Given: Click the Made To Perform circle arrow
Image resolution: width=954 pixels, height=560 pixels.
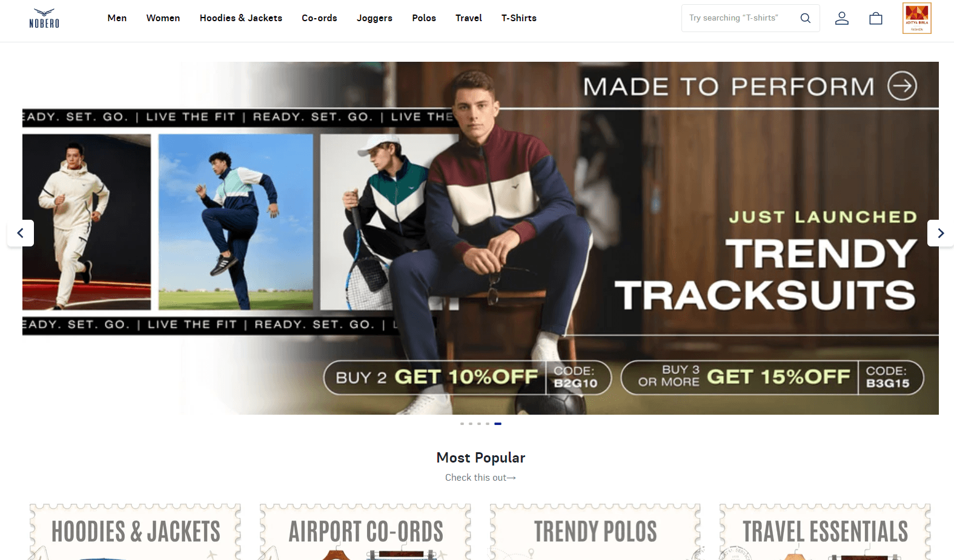Looking at the screenshot, I should (x=902, y=86).
